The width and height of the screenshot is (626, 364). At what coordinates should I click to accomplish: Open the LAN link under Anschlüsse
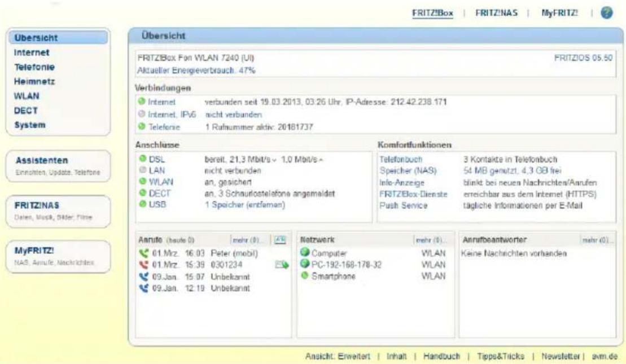156,170
